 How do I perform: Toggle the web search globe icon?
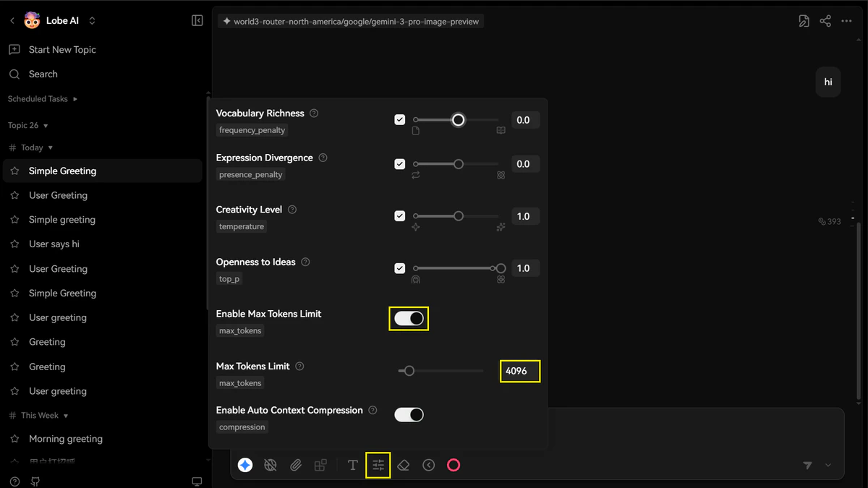(271, 465)
